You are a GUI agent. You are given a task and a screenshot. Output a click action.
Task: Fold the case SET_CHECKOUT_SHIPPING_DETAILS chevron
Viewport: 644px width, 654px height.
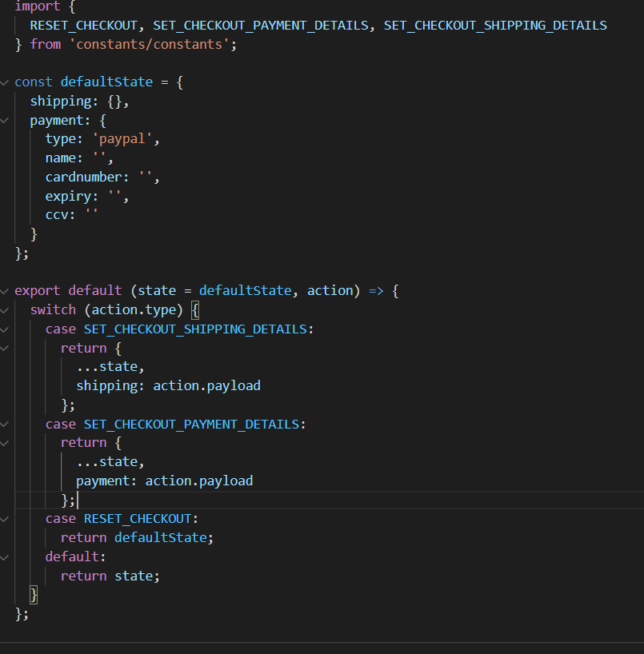coord(4,329)
